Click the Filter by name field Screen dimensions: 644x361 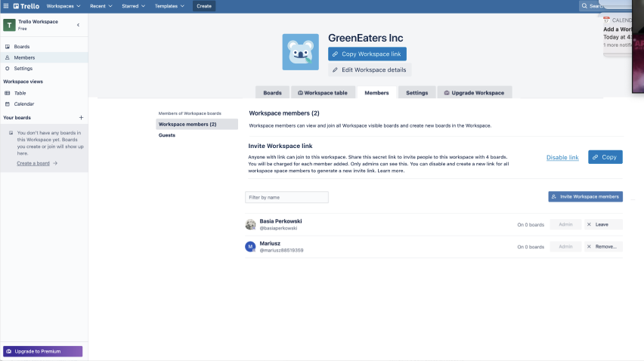pos(286,197)
